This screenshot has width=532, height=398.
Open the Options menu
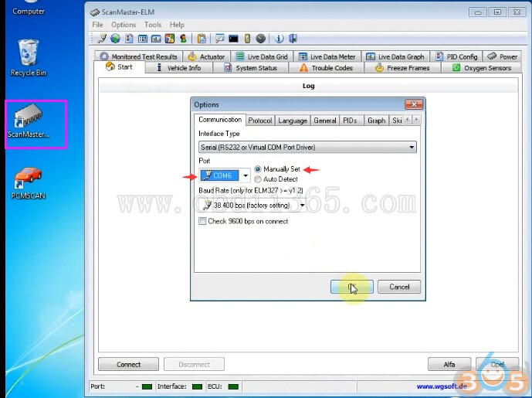tap(124, 25)
